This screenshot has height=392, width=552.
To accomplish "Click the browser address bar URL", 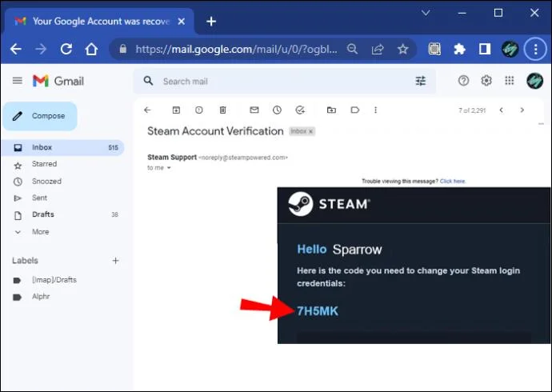I will [236, 49].
